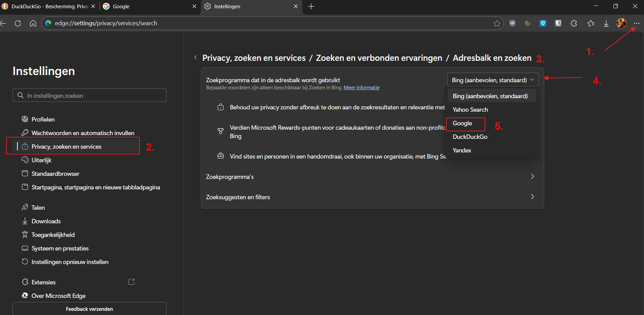Select the Instellingen tab

pyautogui.click(x=251, y=7)
